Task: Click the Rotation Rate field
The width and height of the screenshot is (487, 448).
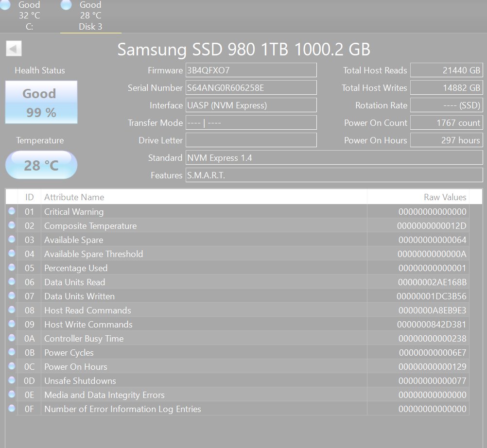Action: (x=446, y=105)
